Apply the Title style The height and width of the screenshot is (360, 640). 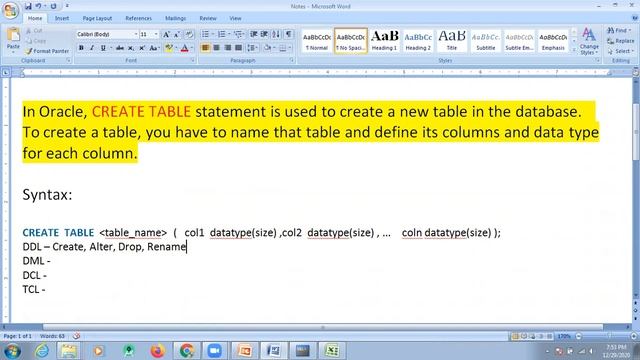point(452,40)
